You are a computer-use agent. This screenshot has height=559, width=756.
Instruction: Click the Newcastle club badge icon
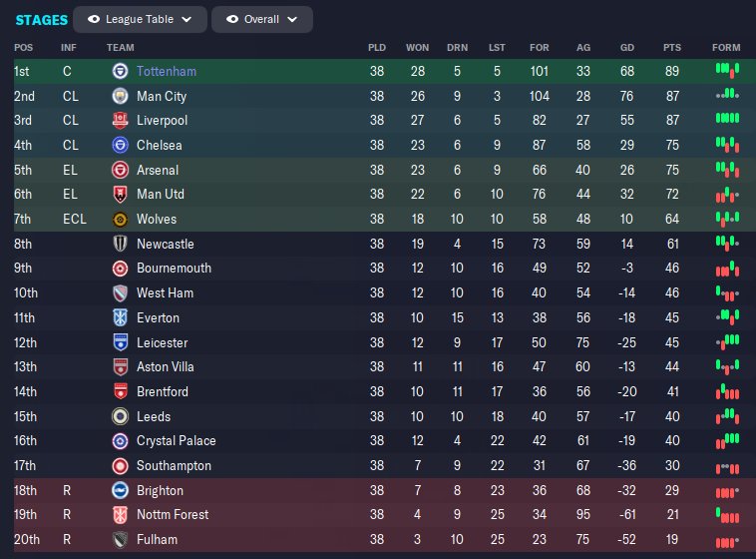coord(120,244)
